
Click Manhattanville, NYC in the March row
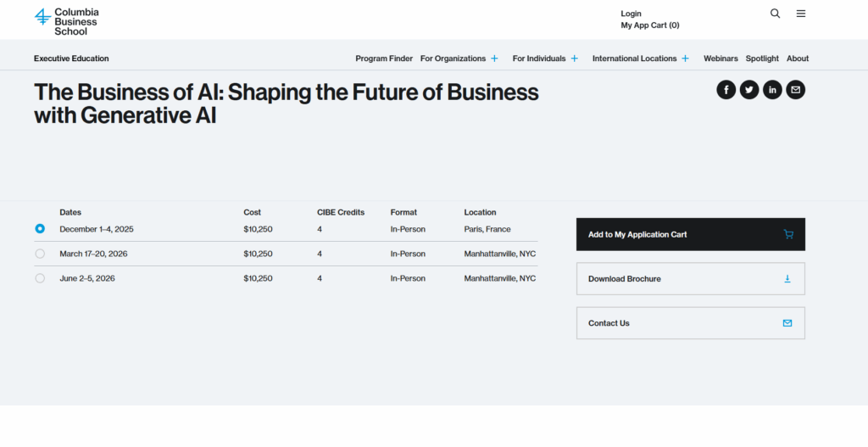500,254
